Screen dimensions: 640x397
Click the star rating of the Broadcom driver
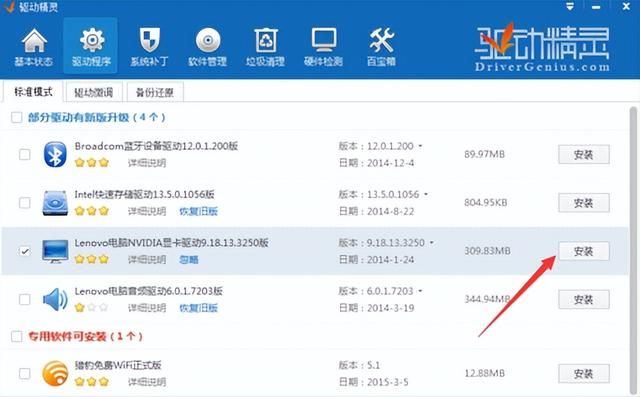tap(92, 163)
